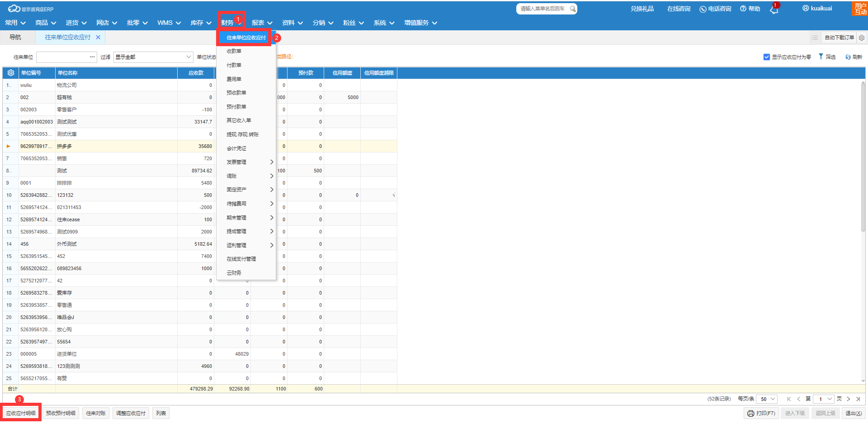Viewport: 868px width, 424px height.
Task: Click the 打印(F7) print button
Action: tap(761, 413)
